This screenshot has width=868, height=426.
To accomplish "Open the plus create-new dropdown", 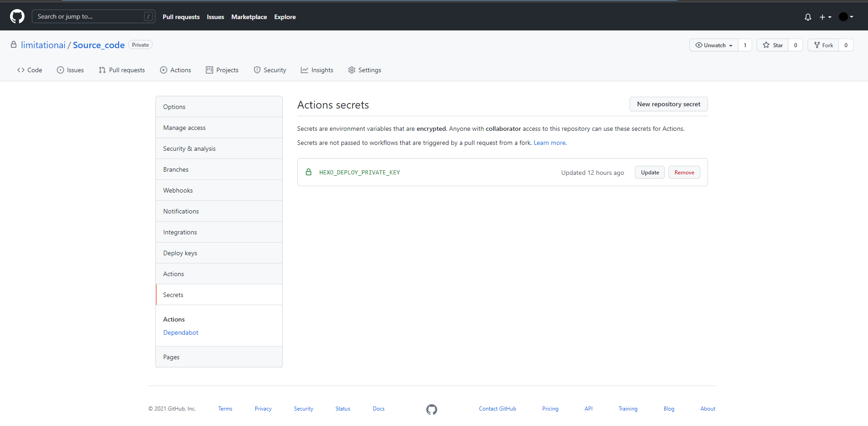I will click(x=825, y=17).
